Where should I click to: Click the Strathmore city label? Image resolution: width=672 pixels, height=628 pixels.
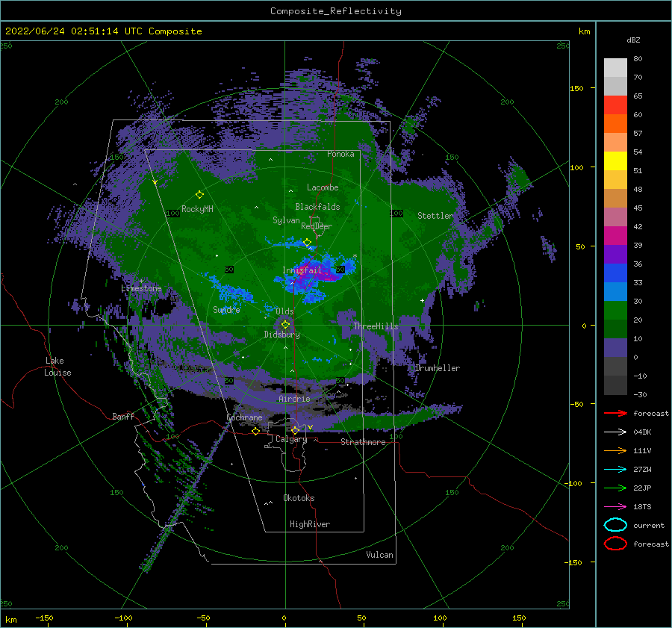pyautogui.click(x=363, y=442)
